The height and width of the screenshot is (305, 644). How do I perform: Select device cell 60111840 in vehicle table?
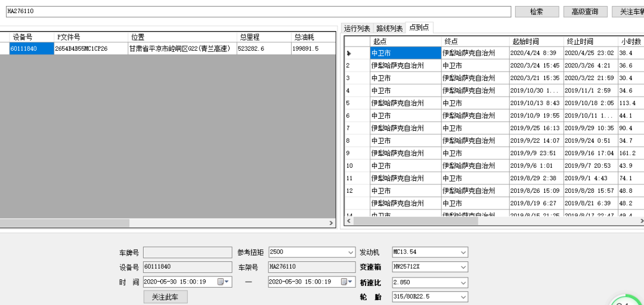tap(32, 48)
